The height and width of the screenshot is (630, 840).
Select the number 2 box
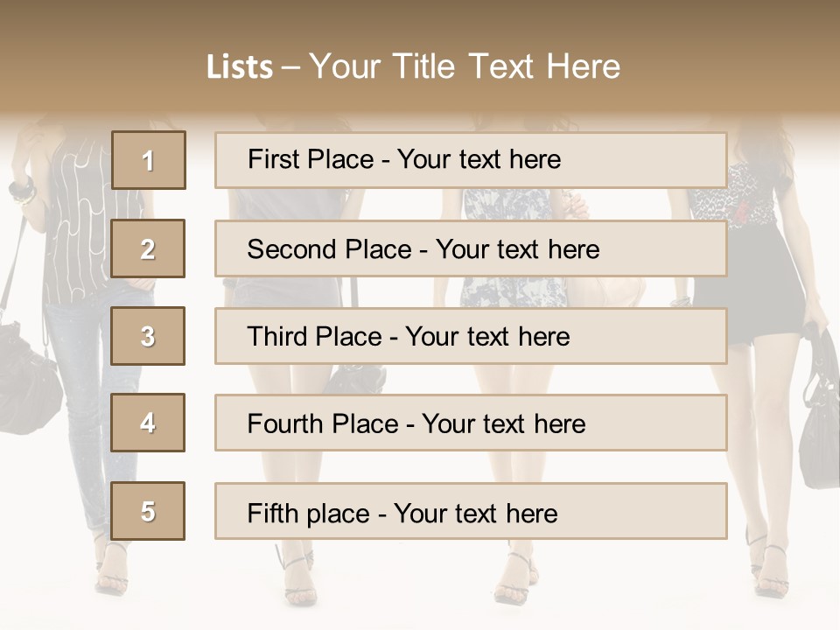[x=148, y=248]
